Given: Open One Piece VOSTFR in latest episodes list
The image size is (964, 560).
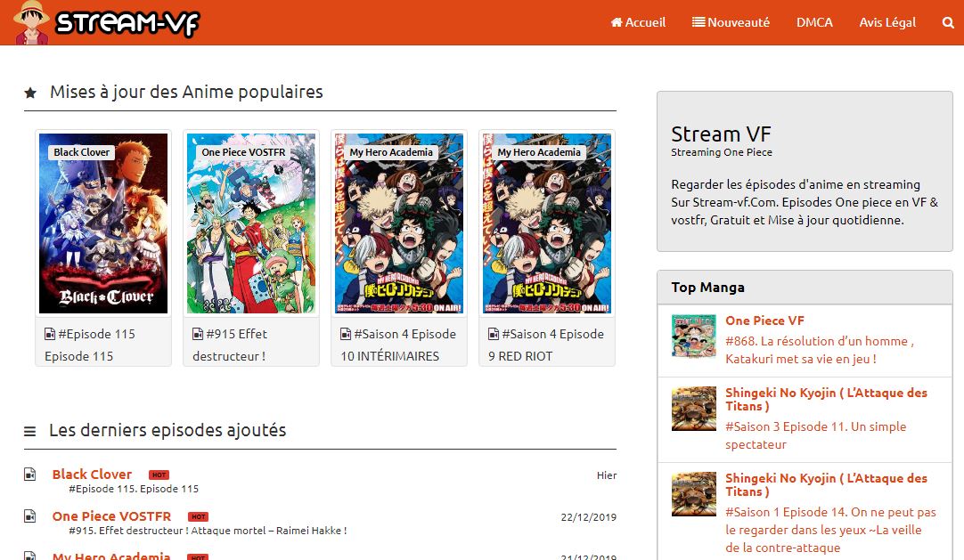Looking at the screenshot, I should (x=111, y=516).
